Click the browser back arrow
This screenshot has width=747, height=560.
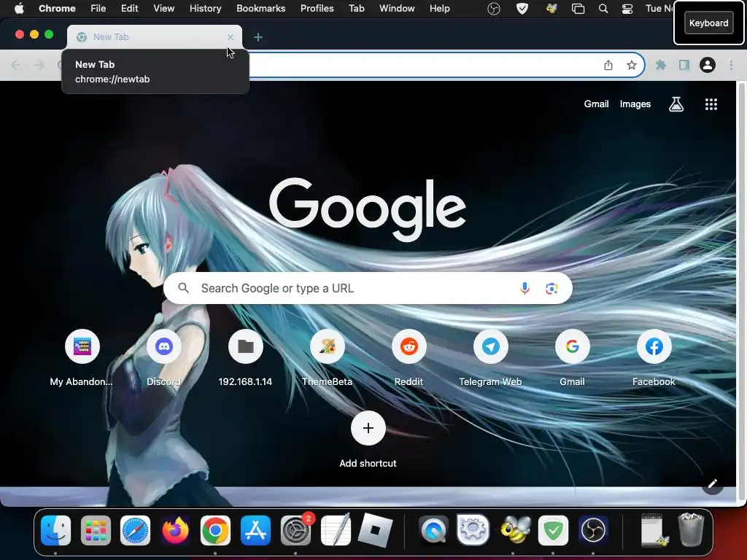click(16, 65)
